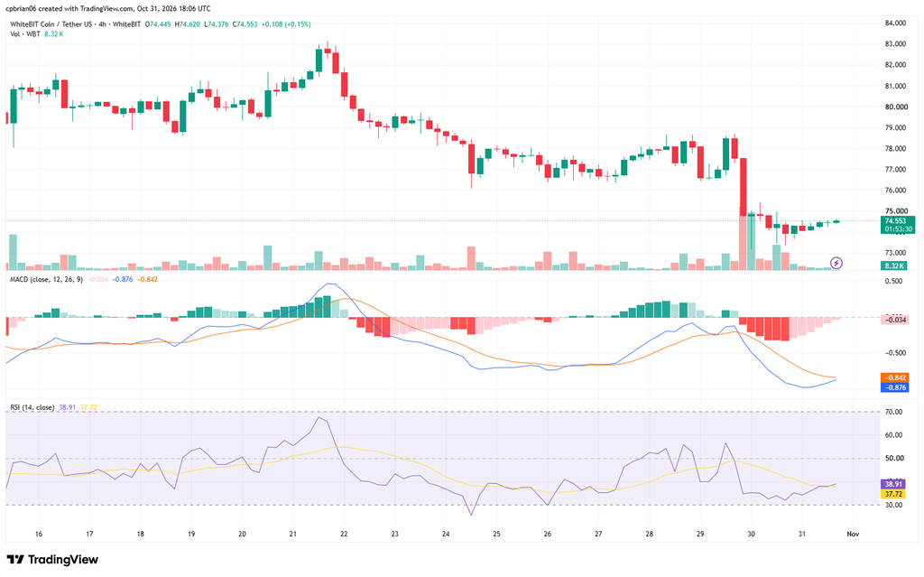Screen dimensions: 924x577
Task: Click the close value C74.553 in the legend
Action: [x=245, y=24]
